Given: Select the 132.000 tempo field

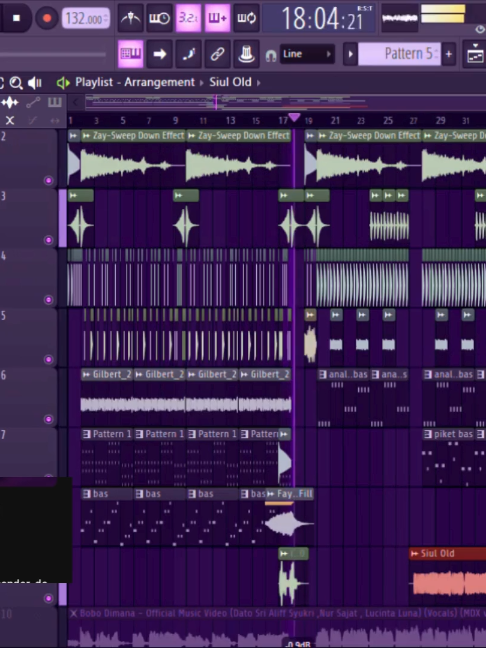Looking at the screenshot, I should (x=86, y=19).
